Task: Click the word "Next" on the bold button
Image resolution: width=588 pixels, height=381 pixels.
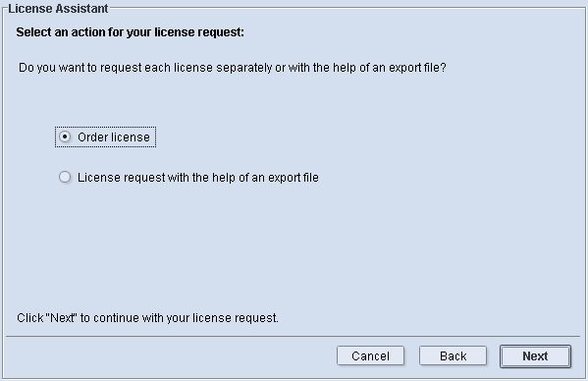Action: point(535,355)
